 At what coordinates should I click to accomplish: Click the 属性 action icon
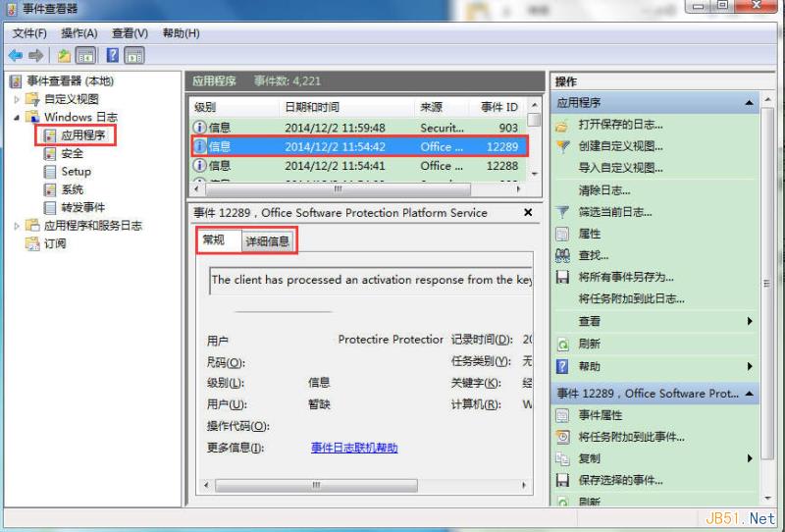pyautogui.click(x=562, y=234)
